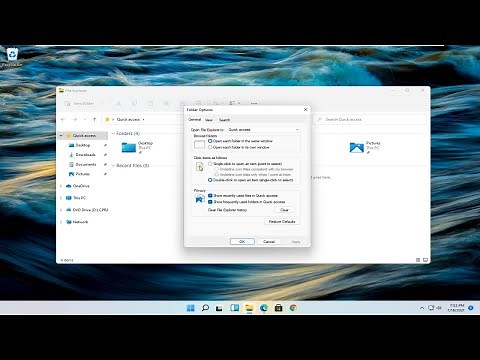Click the taskbar clock and date
The image size is (480, 360).
click(x=456, y=308)
